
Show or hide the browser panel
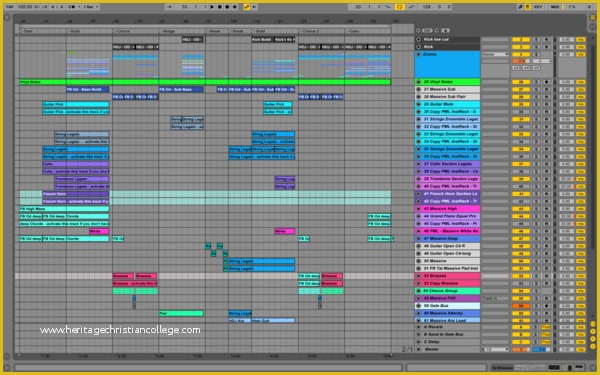7,18
